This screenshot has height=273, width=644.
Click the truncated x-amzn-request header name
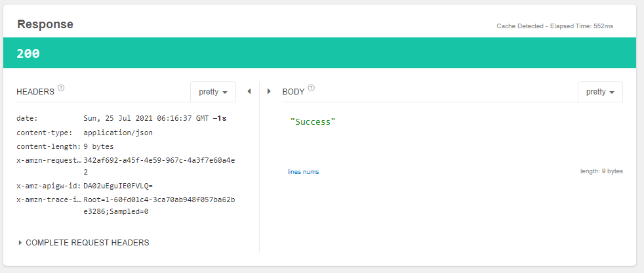tap(49, 160)
